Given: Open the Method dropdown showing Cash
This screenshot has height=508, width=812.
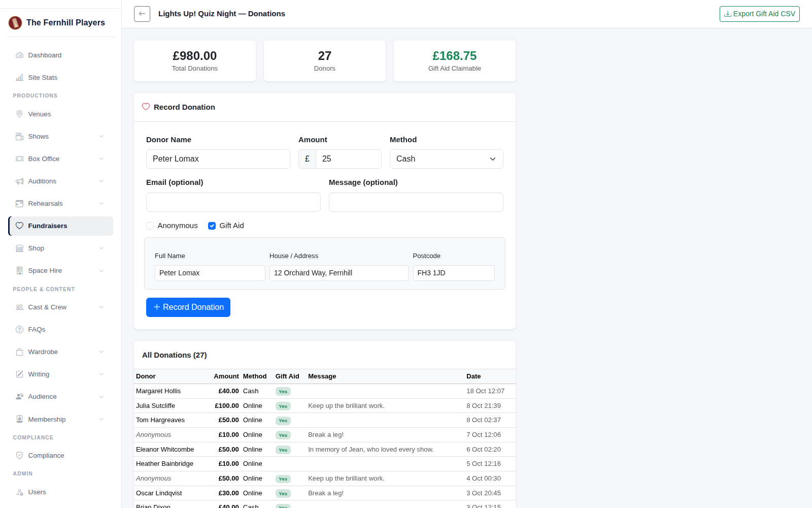Looking at the screenshot, I should 447,159.
